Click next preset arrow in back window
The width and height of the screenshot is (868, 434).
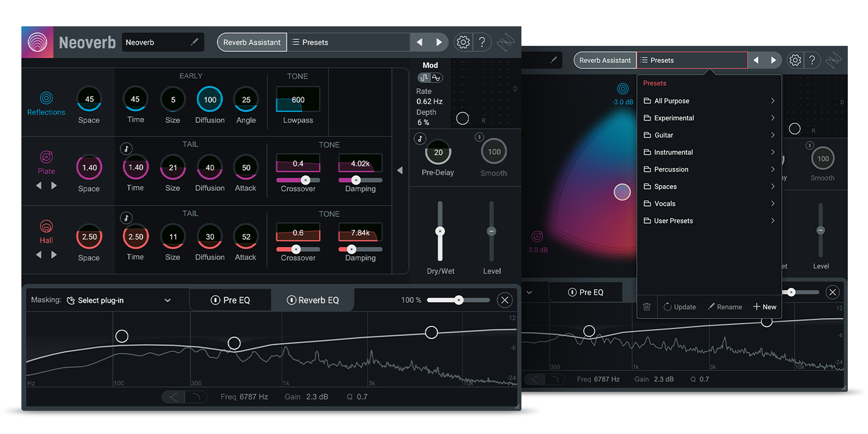pos(773,60)
